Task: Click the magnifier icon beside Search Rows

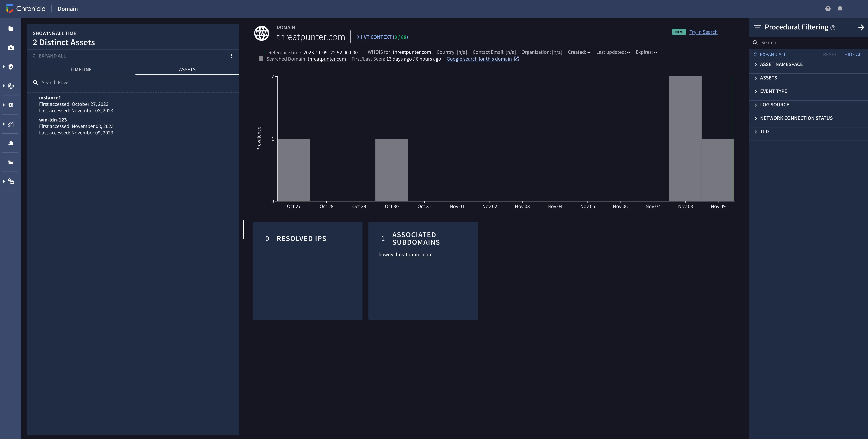Action: tap(35, 83)
